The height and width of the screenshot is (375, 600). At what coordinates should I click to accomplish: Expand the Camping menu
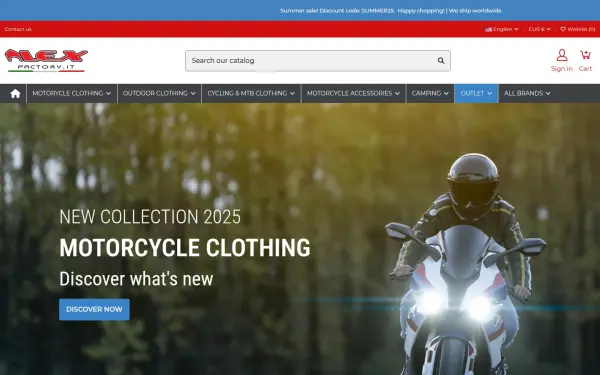click(x=430, y=93)
